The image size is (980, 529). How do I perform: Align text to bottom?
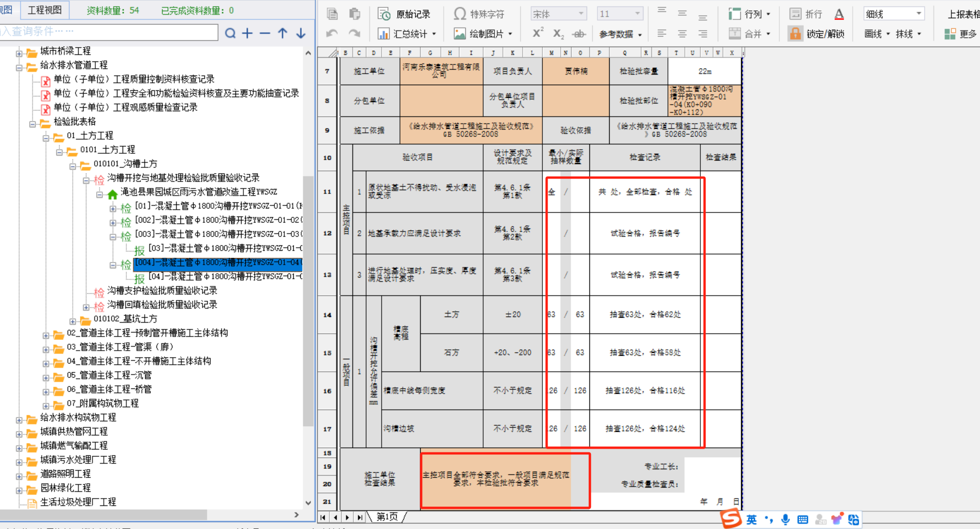click(x=703, y=18)
